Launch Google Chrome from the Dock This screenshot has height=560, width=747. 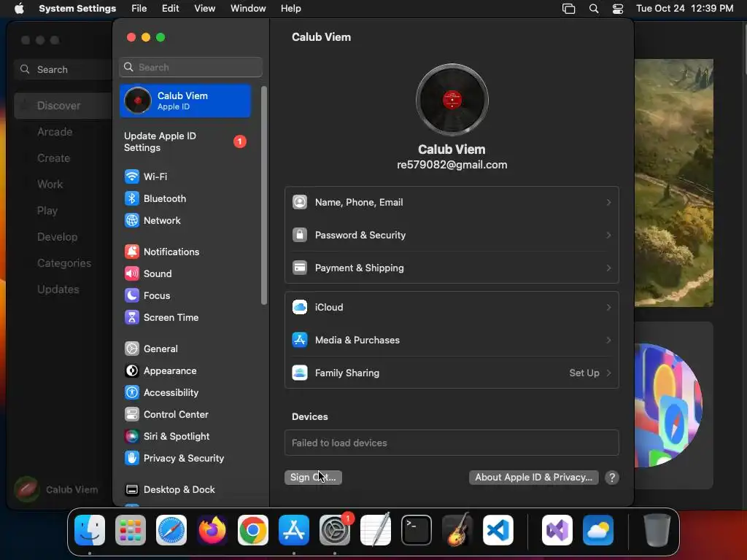point(253,530)
